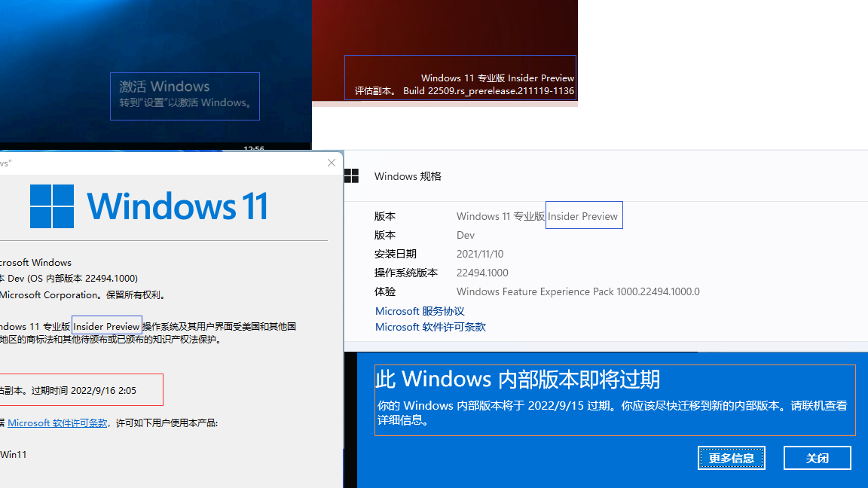Click the Build 22509.rs_prerelease.211119-1136 watermark text
The image size is (868, 488).
(x=488, y=90)
